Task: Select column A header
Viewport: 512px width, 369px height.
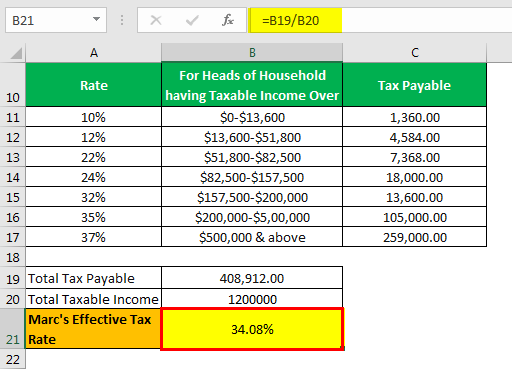Action: click(94, 53)
